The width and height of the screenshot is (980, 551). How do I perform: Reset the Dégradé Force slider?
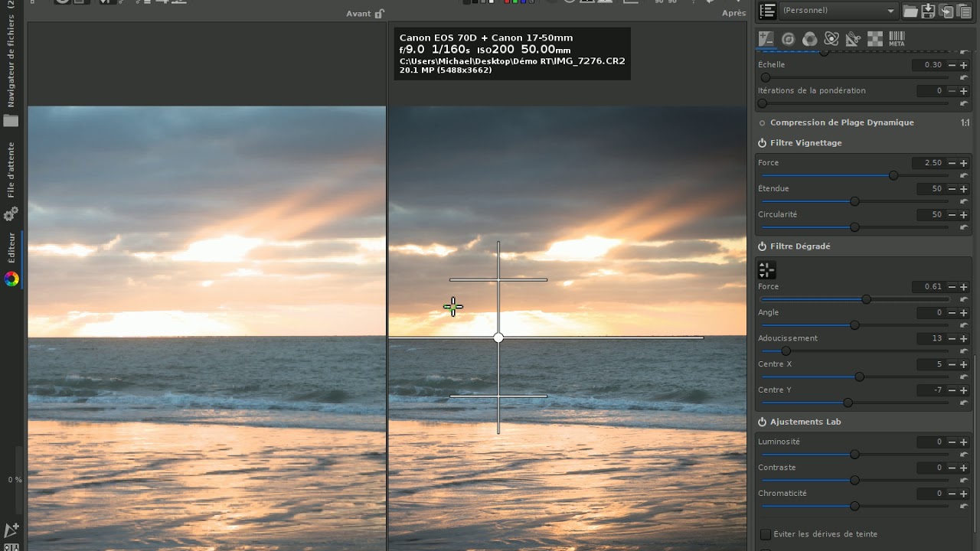964,299
